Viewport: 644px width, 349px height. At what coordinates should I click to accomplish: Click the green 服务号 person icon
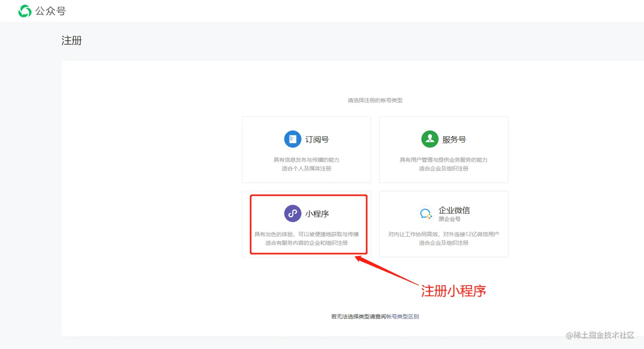[x=430, y=139]
